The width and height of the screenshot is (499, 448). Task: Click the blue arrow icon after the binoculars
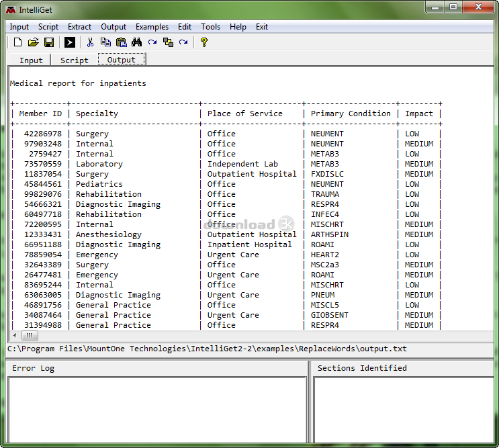click(152, 42)
